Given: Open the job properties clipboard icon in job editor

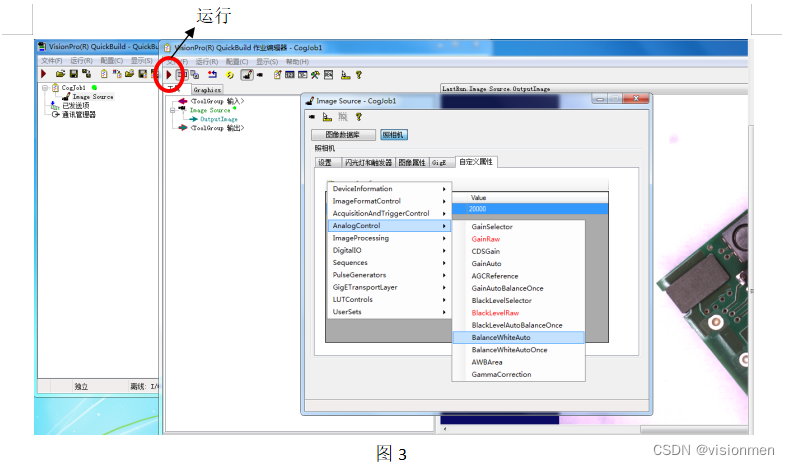Looking at the screenshot, I should pyautogui.click(x=277, y=75).
